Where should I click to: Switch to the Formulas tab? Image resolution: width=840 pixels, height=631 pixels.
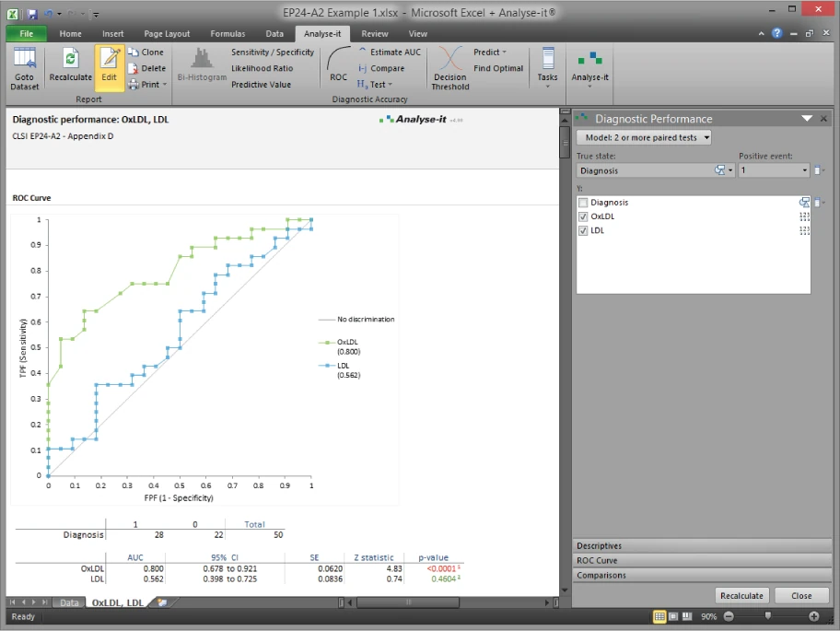click(x=227, y=33)
